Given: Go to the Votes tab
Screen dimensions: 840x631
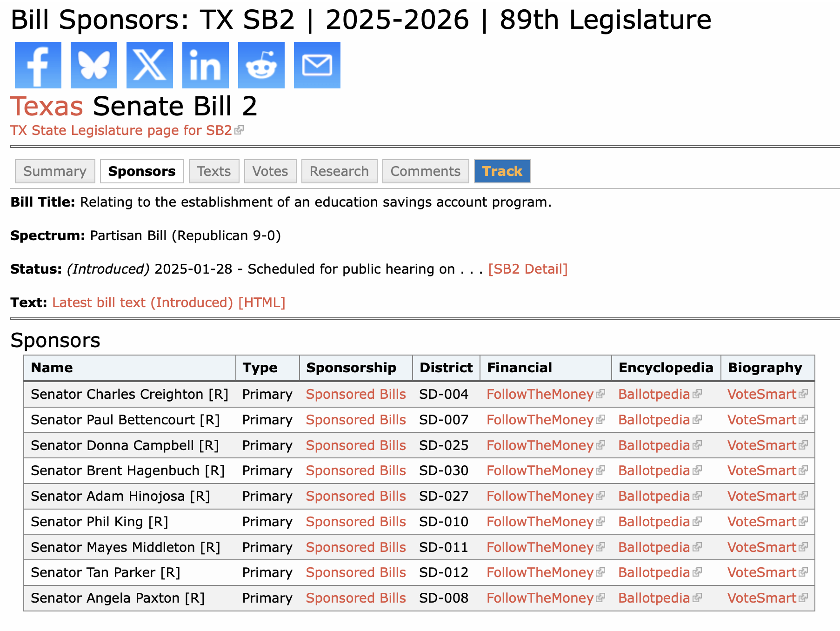Looking at the screenshot, I should tap(270, 171).
